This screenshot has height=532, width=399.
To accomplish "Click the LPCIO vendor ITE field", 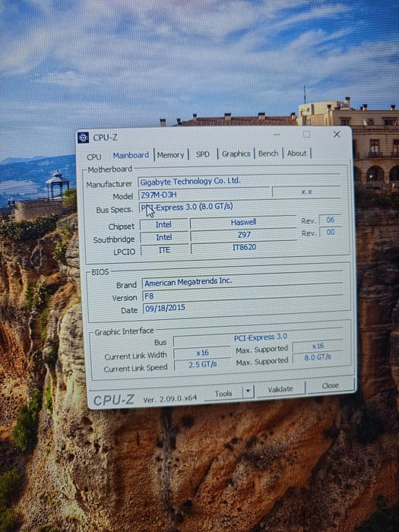I will [x=165, y=250].
